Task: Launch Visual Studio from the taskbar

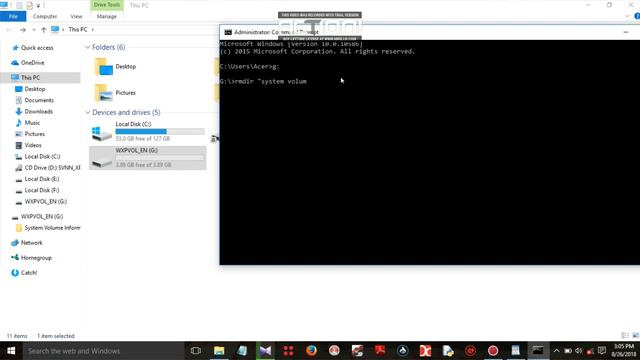Action: 265,351
